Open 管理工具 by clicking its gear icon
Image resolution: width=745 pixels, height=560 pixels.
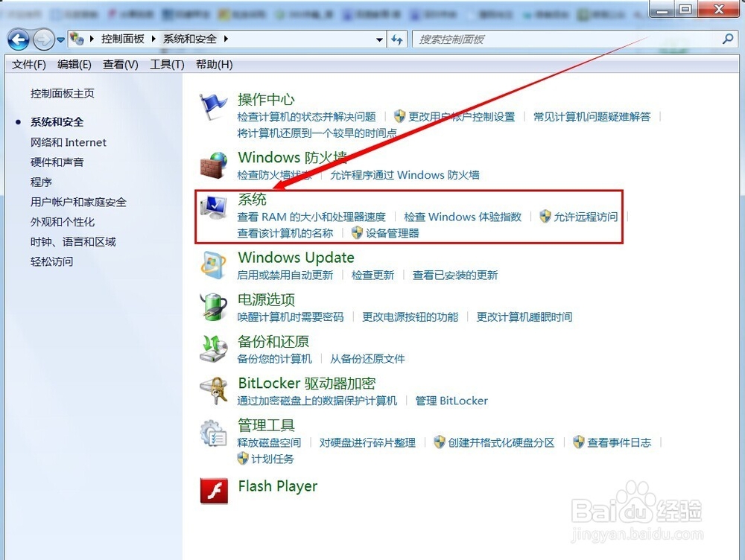point(213,432)
